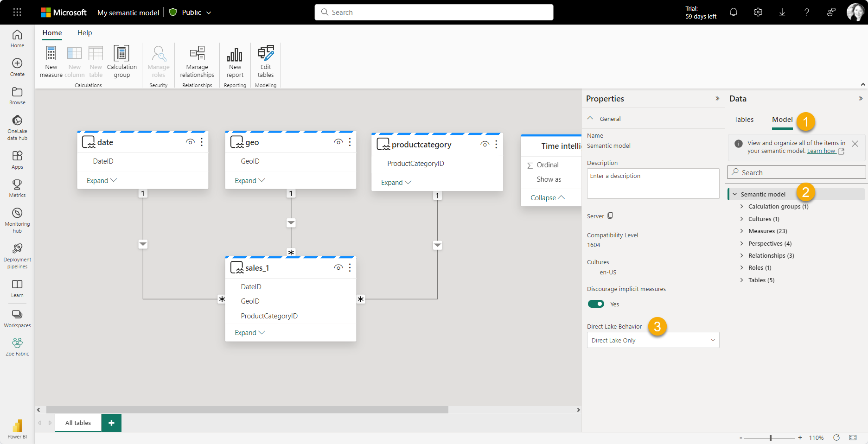Open Workspaces in sidebar
The width and height of the screenshot is (868, 444).
click(17, 319)
